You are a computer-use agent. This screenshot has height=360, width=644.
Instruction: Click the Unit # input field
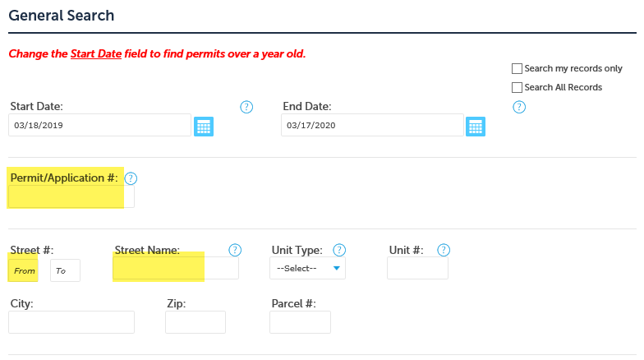(x=417, y=269)
